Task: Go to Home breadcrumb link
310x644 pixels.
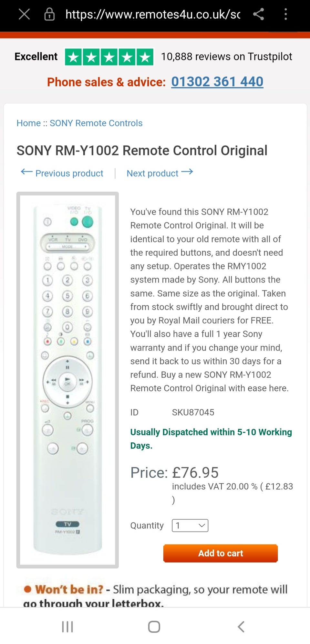Action: [28, 123]
